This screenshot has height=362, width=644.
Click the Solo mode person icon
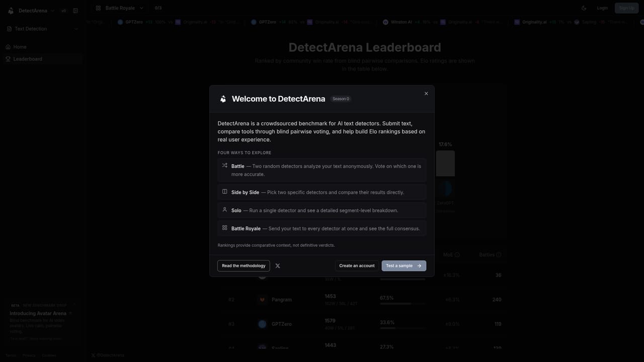coord(225,210)
